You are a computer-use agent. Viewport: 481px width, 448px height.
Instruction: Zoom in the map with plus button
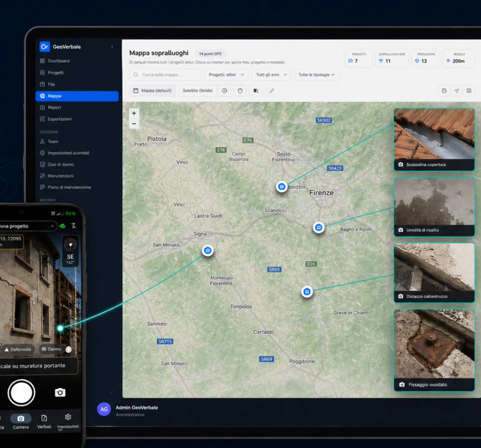coord(134,113)
